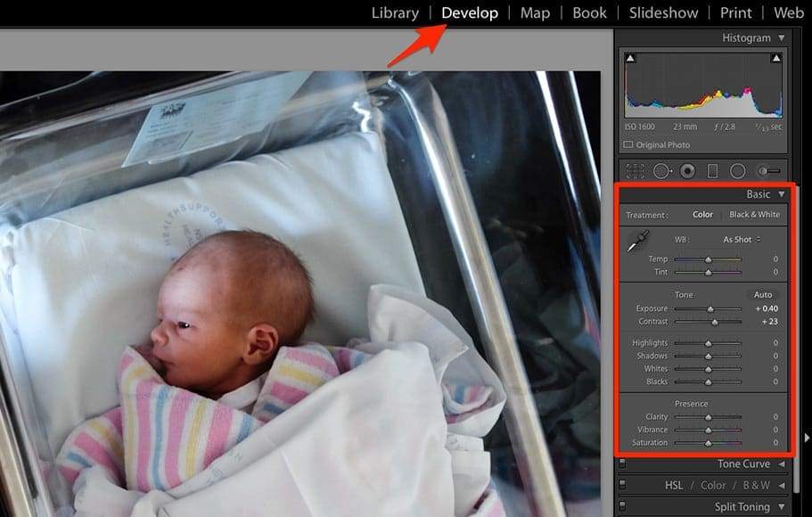Click the Temp slider handle
The width and height of the screenshot is (812, 517).
point(709,259)
